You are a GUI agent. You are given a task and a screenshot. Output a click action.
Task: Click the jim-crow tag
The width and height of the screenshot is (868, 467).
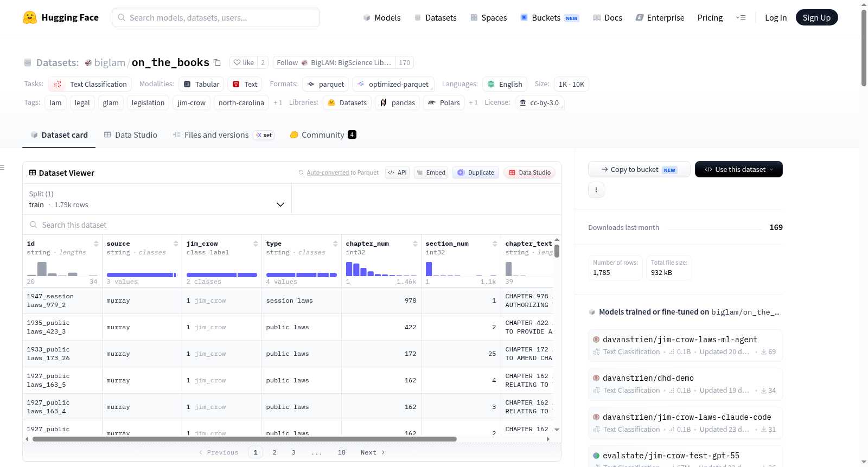tap(192, 103)
